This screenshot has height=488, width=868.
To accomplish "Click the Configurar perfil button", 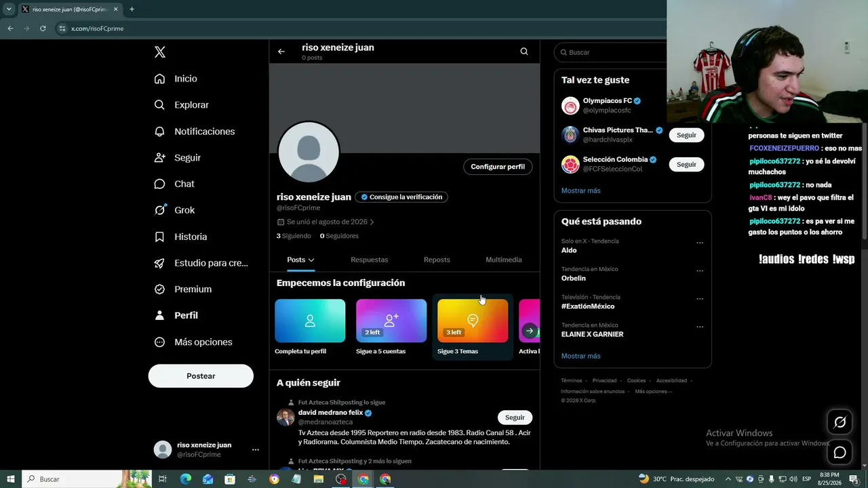I will (498, 167).
